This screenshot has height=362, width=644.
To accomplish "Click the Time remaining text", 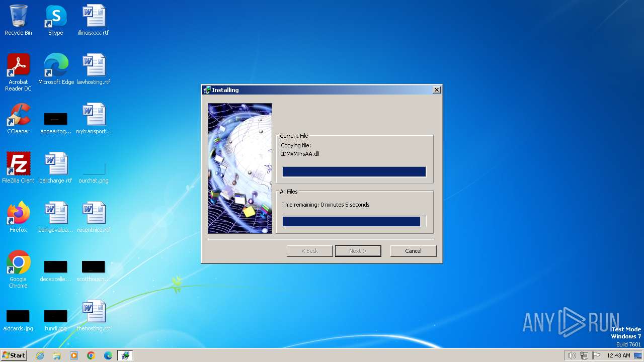I will tap(325, 205).
